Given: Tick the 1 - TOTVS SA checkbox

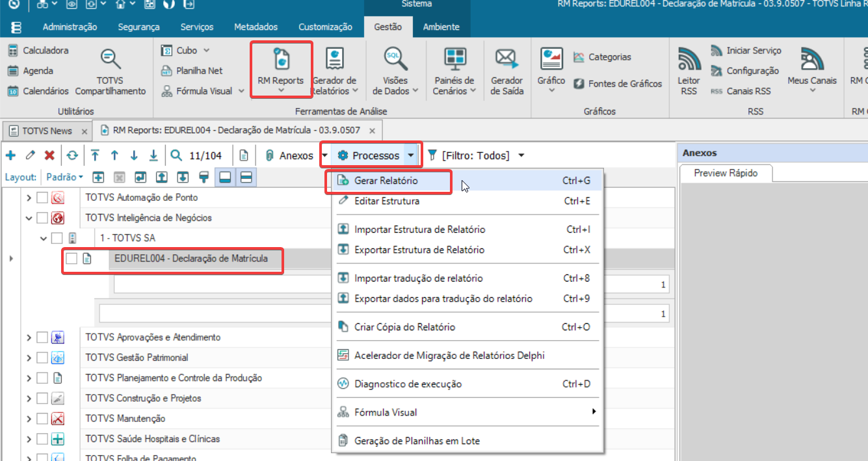Looking at the screenshot, I should 57,238.
